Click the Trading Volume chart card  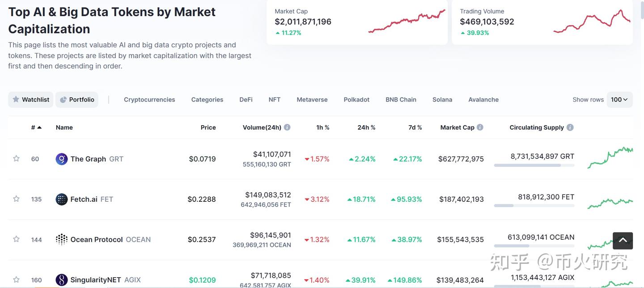click(x=542, y=22)
